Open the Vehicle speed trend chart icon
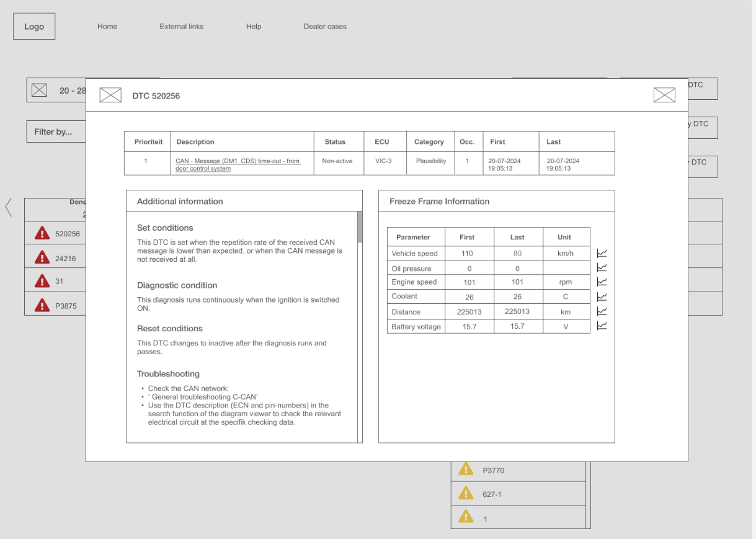Image resolution: width=756 pixels, height=539 pixels. pyautogui.click(x=602, y=253)
